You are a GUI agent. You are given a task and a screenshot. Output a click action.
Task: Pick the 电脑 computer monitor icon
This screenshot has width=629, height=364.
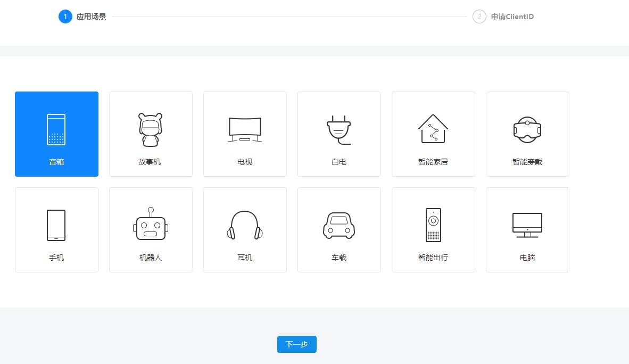(527, 225)
